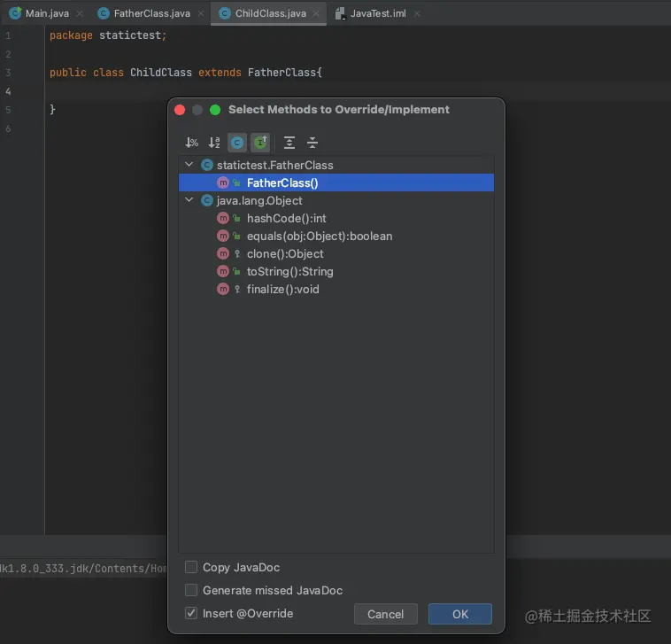The height and width of the screenshot is (644, 671).
Task: Click the 'extends' keyword in editor
Action: pos(220,73)
